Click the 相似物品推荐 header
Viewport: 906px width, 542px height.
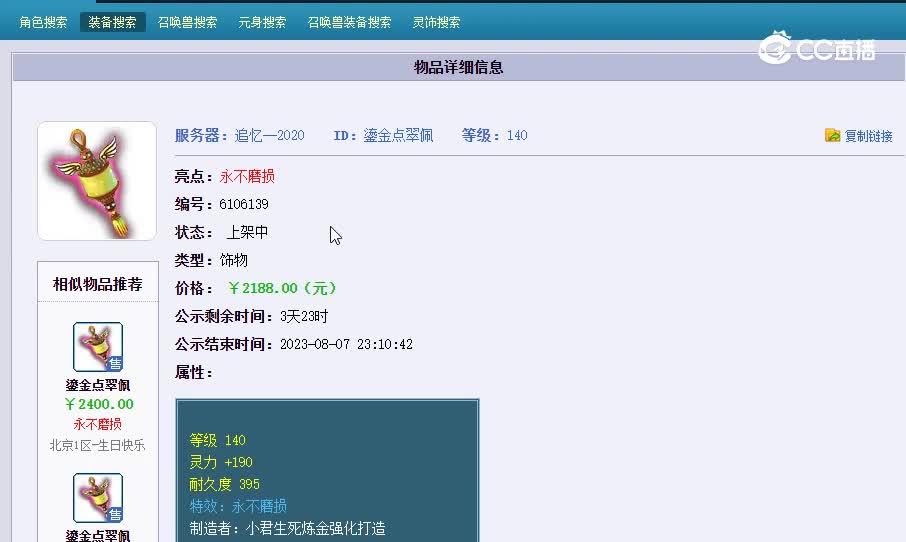click(x=98, y=284)
